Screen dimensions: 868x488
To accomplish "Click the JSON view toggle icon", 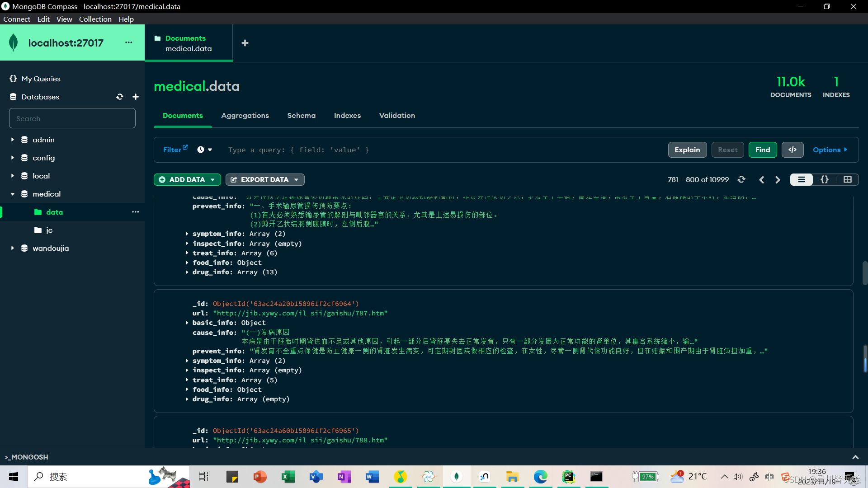I will [x=825, y=179].
